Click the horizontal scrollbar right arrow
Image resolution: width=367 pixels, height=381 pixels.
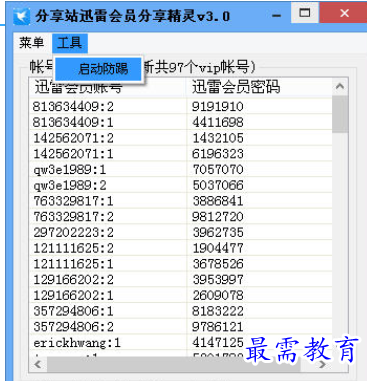pyautogui.click(x=323, y=364)
